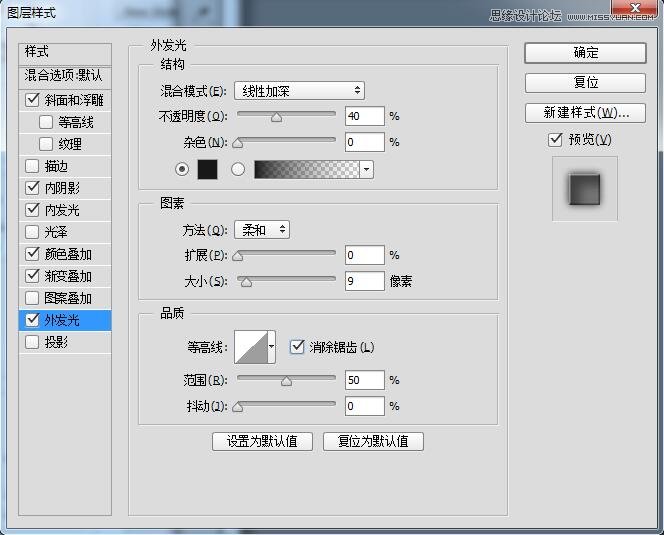Viewport: 664px width, 535px height.
Task: Click the 等高线 contour thumbnail
Action: [251, 347]
